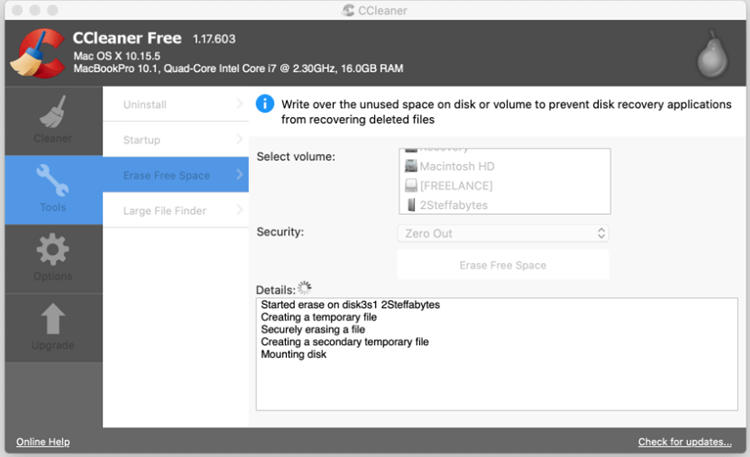Select the Erase Free Space tab
The image size is (750, 457).
(176, 175)
